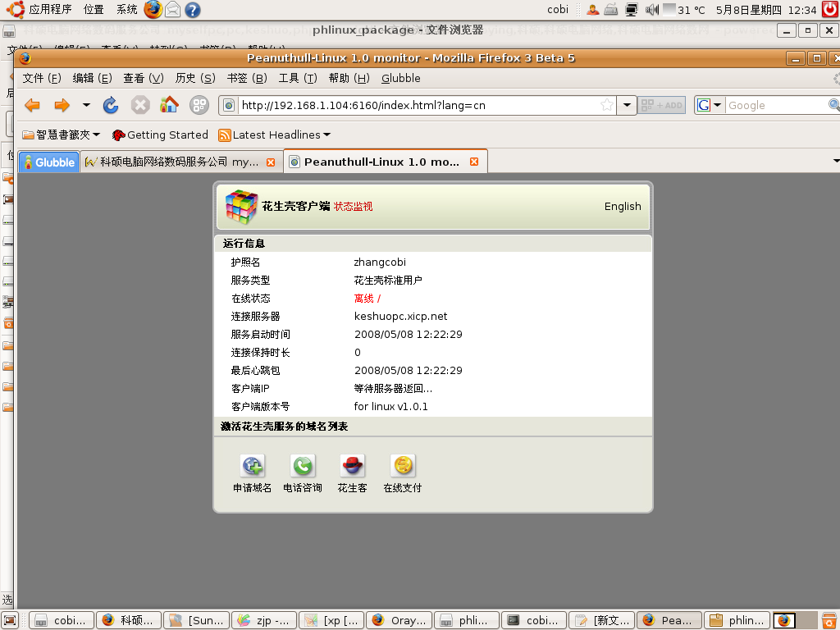The width and height of the screenshot is (840, 630).
Task: Click the + ADD button beside address bar
Action: click(x=662, y=105)
